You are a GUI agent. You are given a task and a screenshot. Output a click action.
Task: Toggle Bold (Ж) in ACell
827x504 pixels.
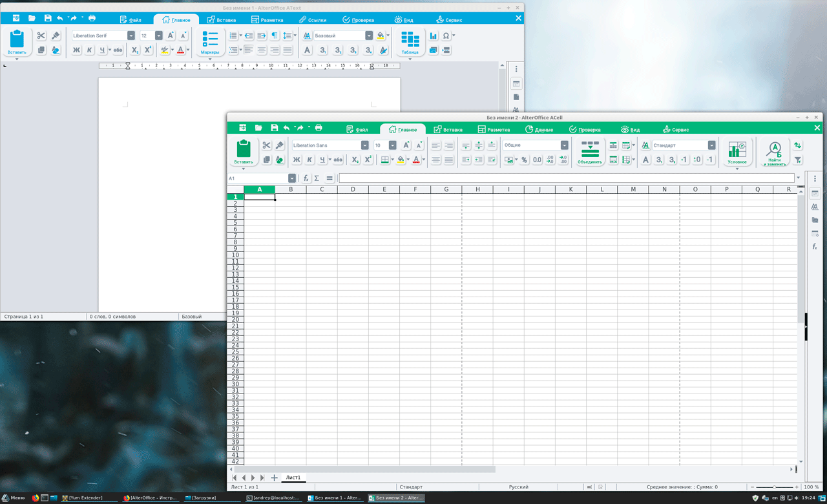pyautogui.click(x=297, y=160)
